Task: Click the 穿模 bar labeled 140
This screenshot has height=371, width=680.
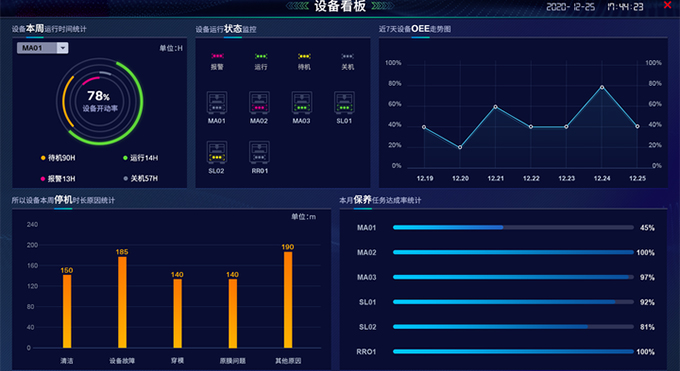Action: point(177,313)
